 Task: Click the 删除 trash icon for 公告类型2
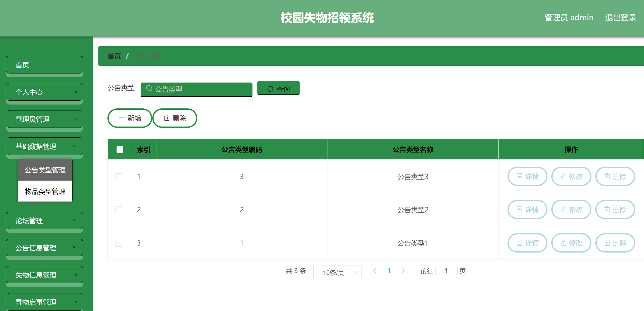pos(607,210)
